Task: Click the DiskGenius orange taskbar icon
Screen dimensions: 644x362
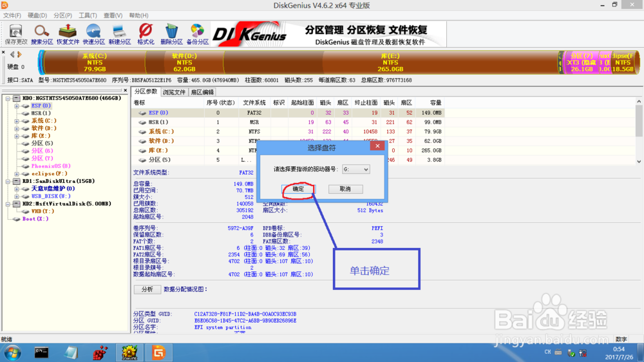Action: (158, 352)
